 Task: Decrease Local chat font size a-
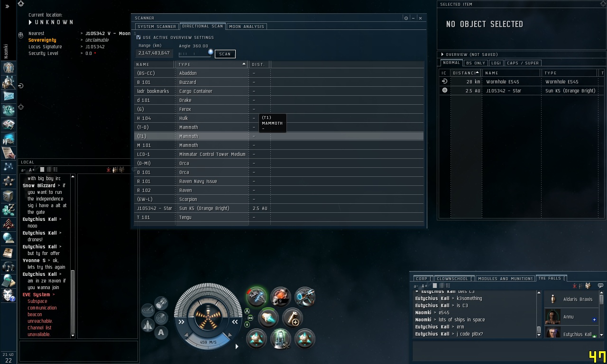[x=23, y=170]
